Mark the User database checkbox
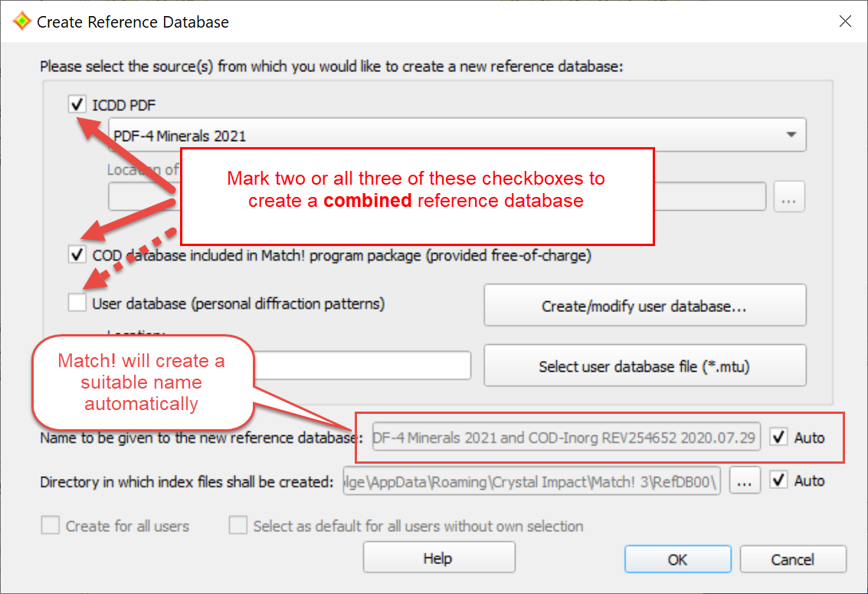Viewport: 868px width, 594px height. tap(76, 302)
